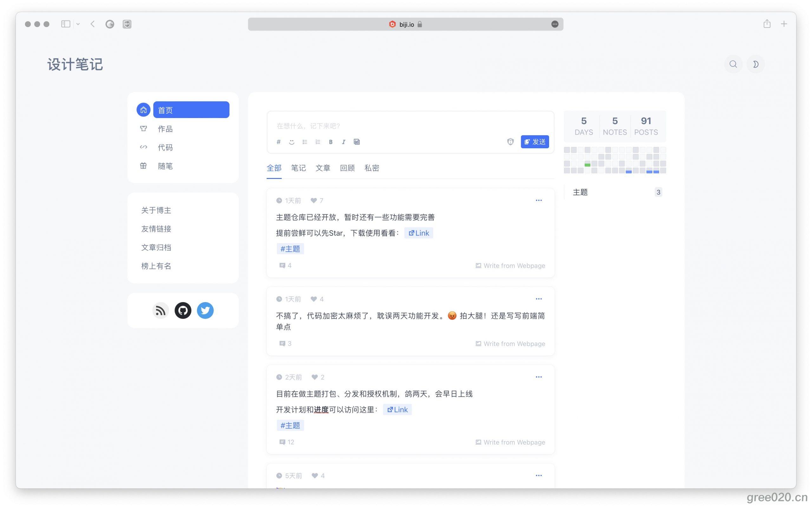Open the 3 comments on 不搞了 note

pos(285,343)
